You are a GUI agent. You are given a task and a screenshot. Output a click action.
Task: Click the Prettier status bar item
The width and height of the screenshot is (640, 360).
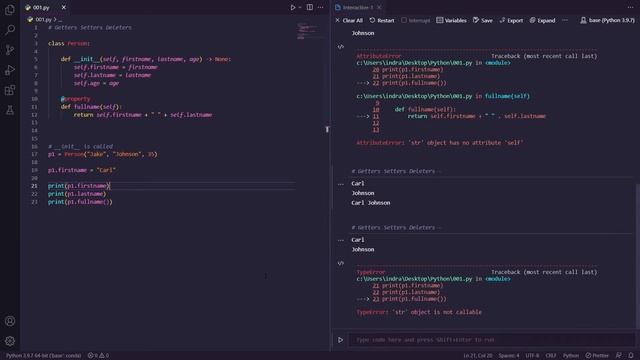[x=597, y=356]
